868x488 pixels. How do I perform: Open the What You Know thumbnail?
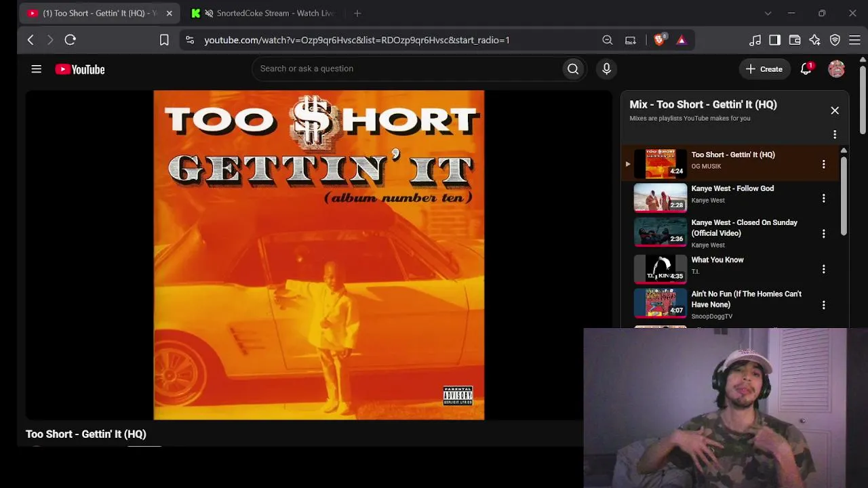pos(660,268)
